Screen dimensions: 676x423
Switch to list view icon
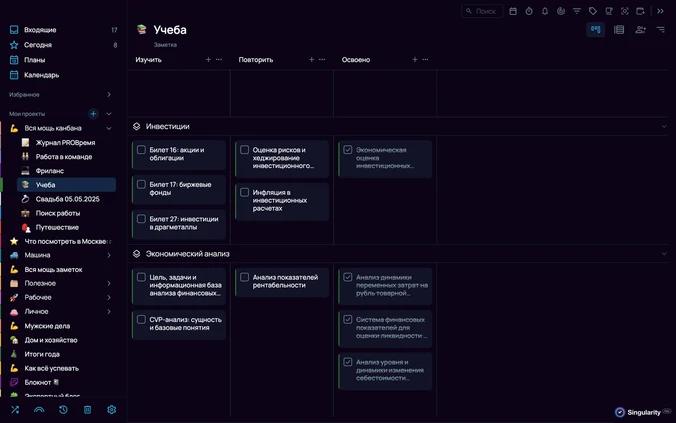[x=619, y=29]
